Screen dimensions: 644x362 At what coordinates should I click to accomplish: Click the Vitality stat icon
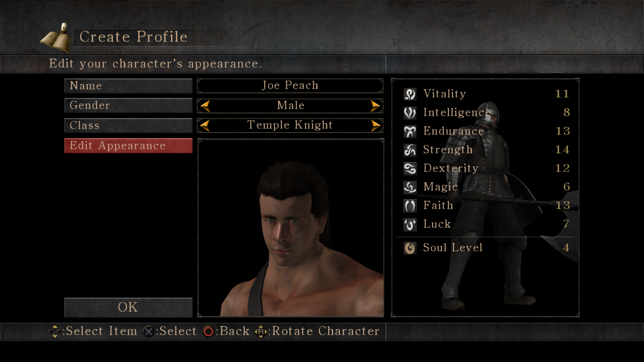410,94
